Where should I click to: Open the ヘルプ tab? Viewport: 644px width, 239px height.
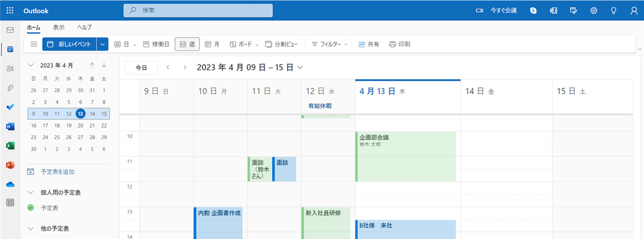(84, 27)
